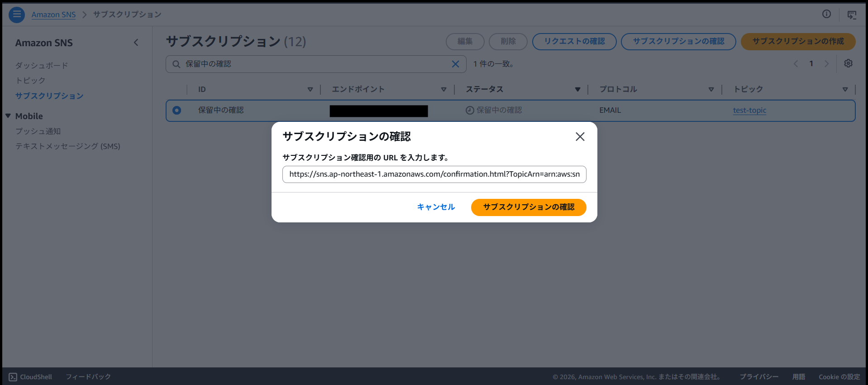Open the hamburger navigation menu icon
Image resolution: width=868 pixels, height=385 pixels.
pos(17,14)
